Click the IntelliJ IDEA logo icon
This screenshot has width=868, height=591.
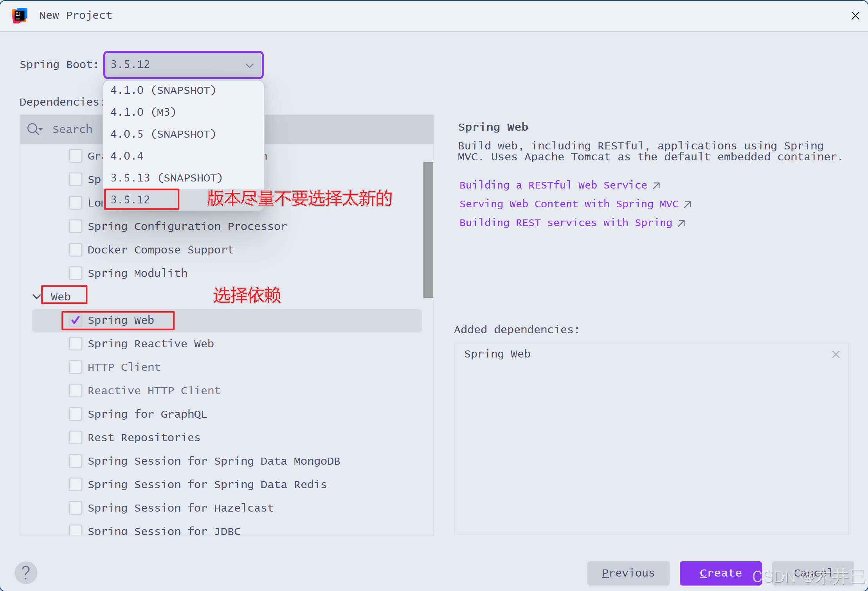(x=20, y=16)
